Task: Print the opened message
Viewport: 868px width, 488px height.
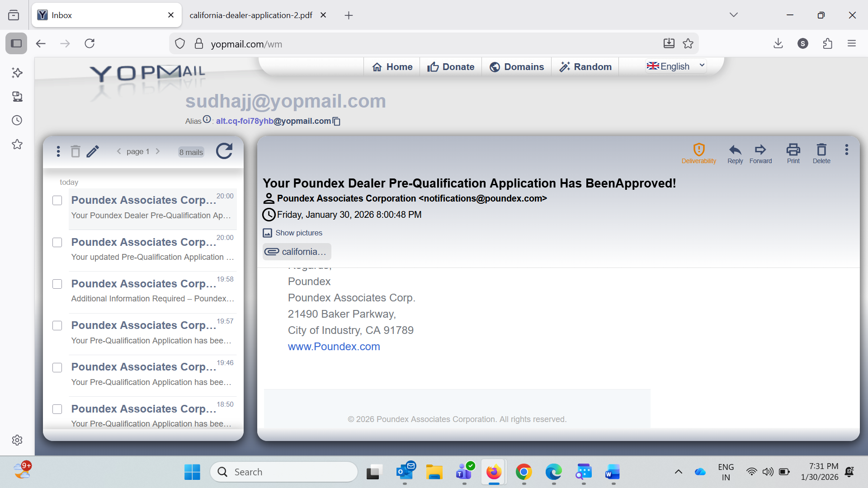Action: click(793, 153)
